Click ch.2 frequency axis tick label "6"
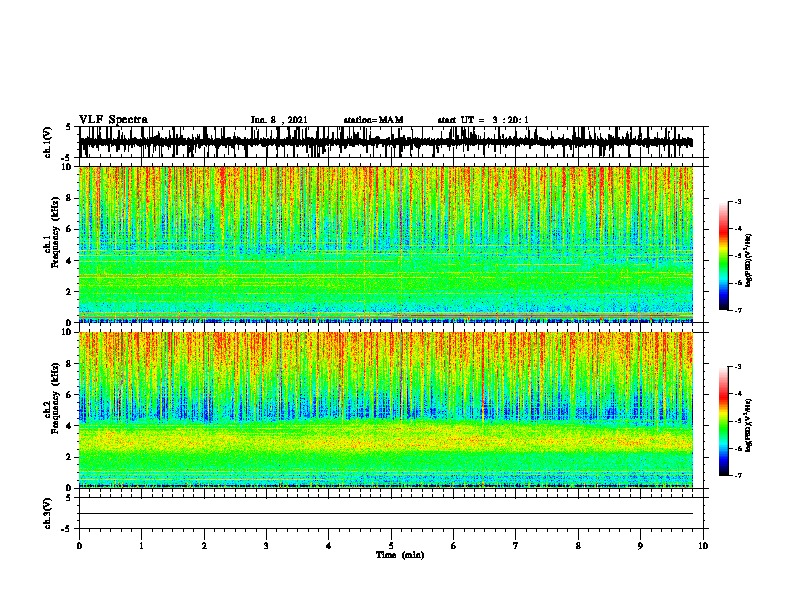Screen dimensions: 792x612 (70, 395)
